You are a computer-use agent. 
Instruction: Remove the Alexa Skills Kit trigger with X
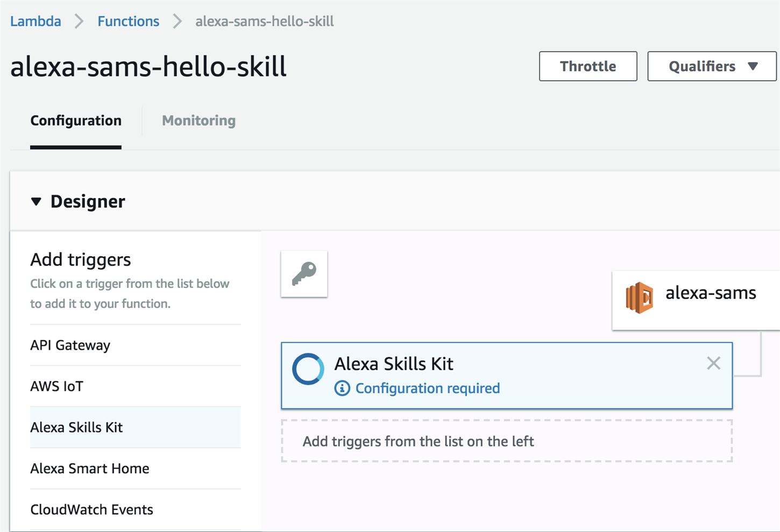pyautogui.click(x=713, y=363)
